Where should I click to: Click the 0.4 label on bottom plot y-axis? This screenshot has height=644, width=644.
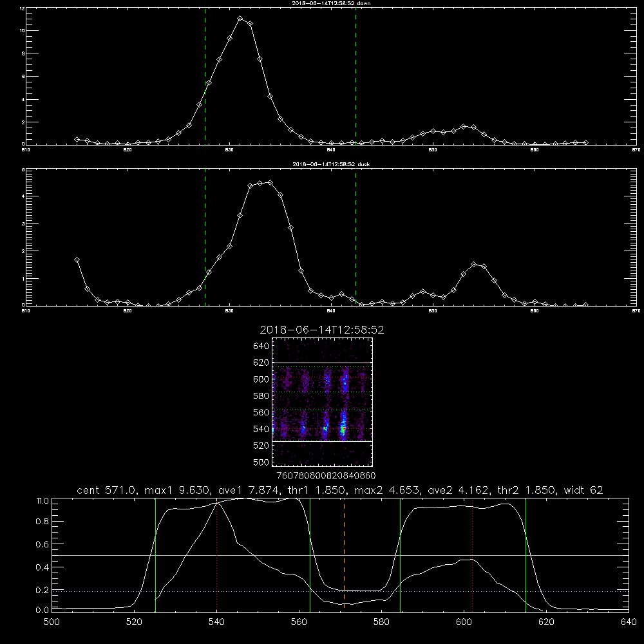tap(43, 567)
